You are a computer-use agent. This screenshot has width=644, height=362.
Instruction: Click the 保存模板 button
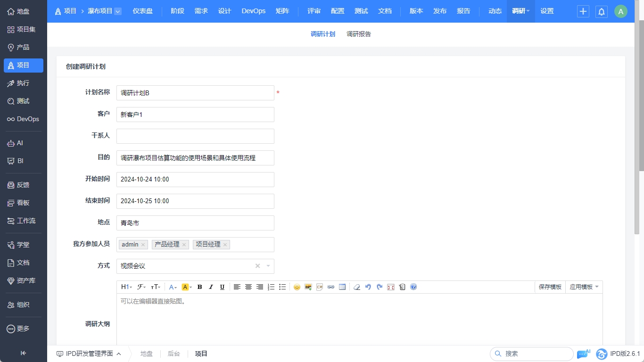550,287
